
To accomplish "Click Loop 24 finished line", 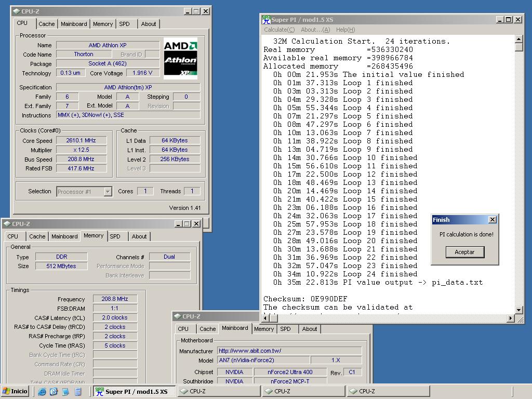I will click(x=345, y=274).
